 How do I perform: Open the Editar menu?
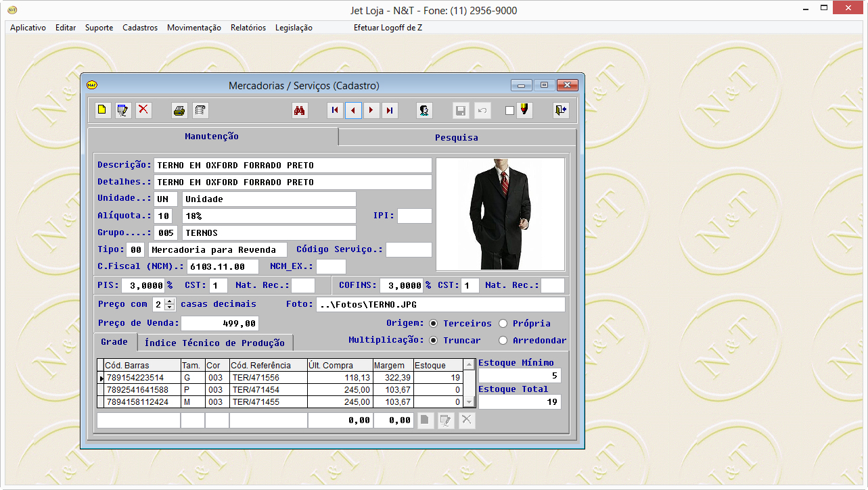(x=66, y=28)
